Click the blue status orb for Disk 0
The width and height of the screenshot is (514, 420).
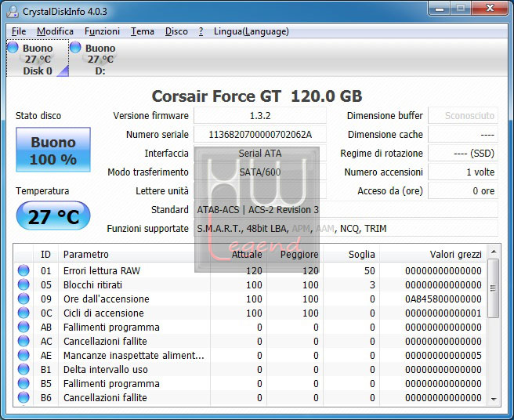click(x=13, y=47)
